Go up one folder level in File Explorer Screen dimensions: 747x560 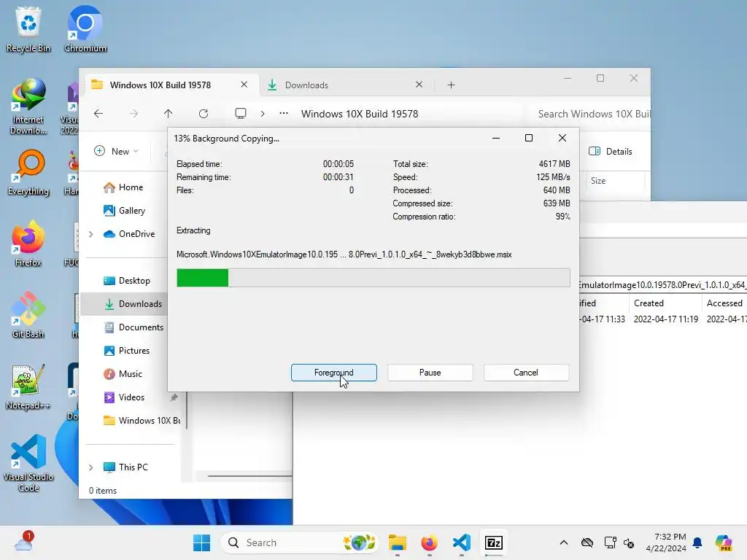tap(168, 113)
